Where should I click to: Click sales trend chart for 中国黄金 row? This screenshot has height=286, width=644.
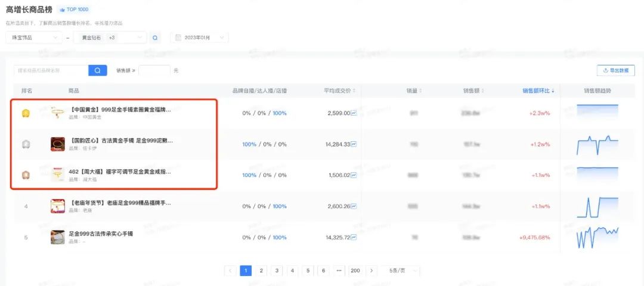(x=597, y=111)
